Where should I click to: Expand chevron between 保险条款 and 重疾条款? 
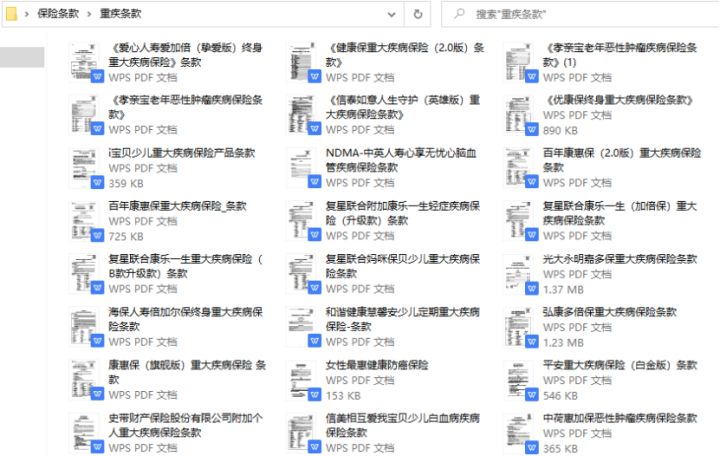pyautogui.click(x=89, y=14)
